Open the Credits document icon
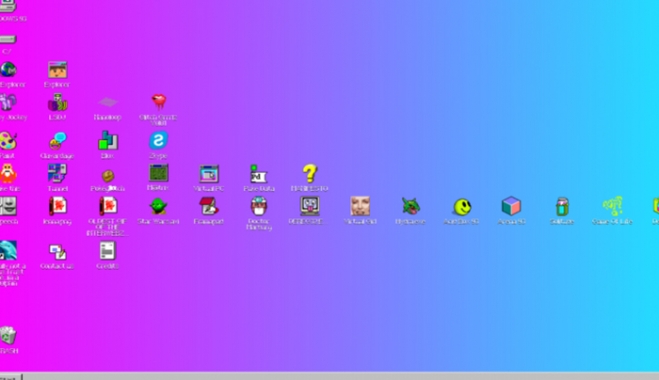Image resolution: width=659 pixels, height=380 pixels. click(108, 251)
